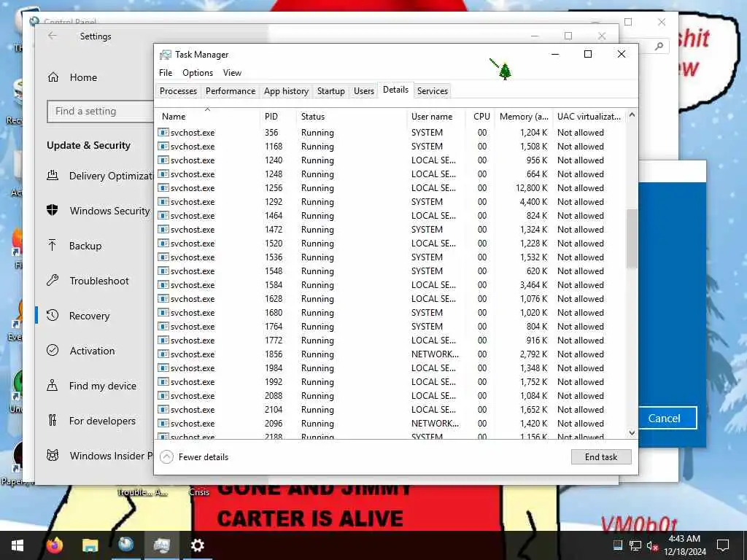Click process icon for svchost.exe PID 1856

pyautogui.click(x=163, y=354)
